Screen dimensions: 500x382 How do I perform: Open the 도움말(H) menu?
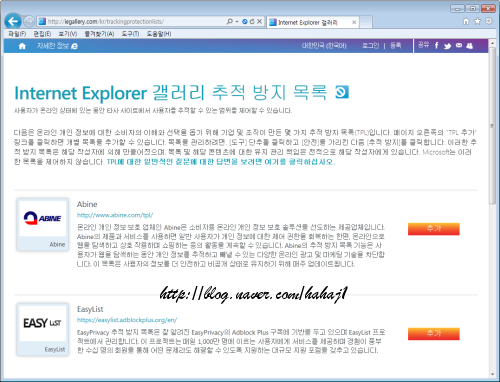pyautogui.click(x=159, y=34)
